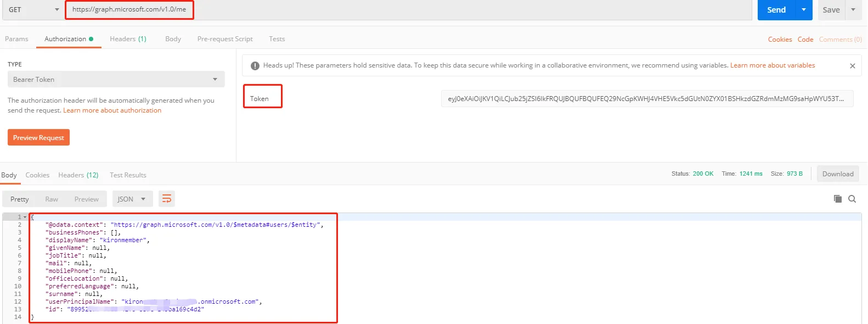The height and width of the screenshot is (324, 868).
Task: Open the Send button dropdown arrow
Action: click(804, 10)
